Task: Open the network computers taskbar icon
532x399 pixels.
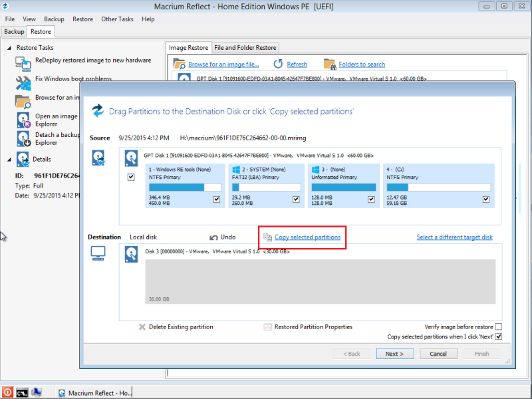Action: point(37,392)
